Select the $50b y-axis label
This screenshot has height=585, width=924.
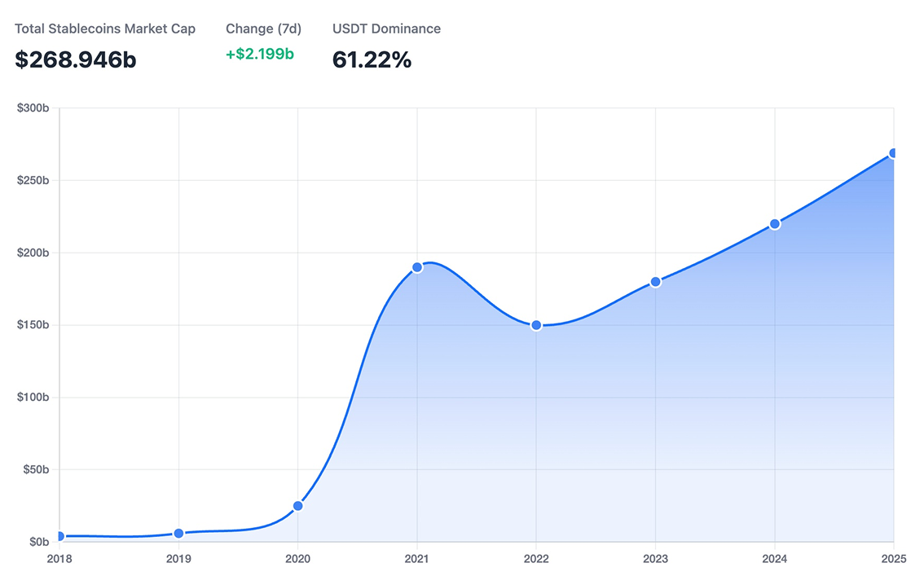pyautogui.click(x=35, y=470)
